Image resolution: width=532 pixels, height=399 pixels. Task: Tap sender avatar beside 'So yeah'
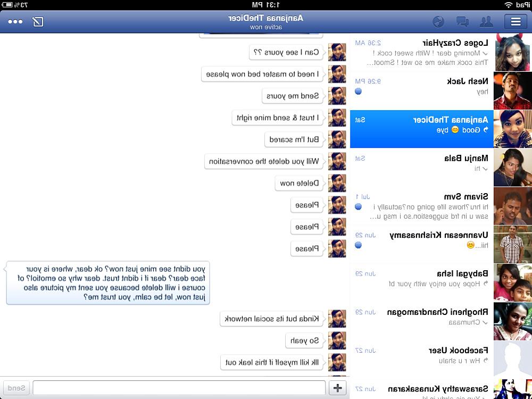337,340
